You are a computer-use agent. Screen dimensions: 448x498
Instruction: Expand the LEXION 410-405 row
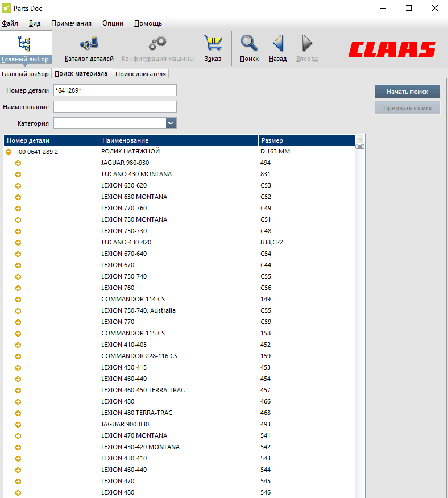coord(18,345)
